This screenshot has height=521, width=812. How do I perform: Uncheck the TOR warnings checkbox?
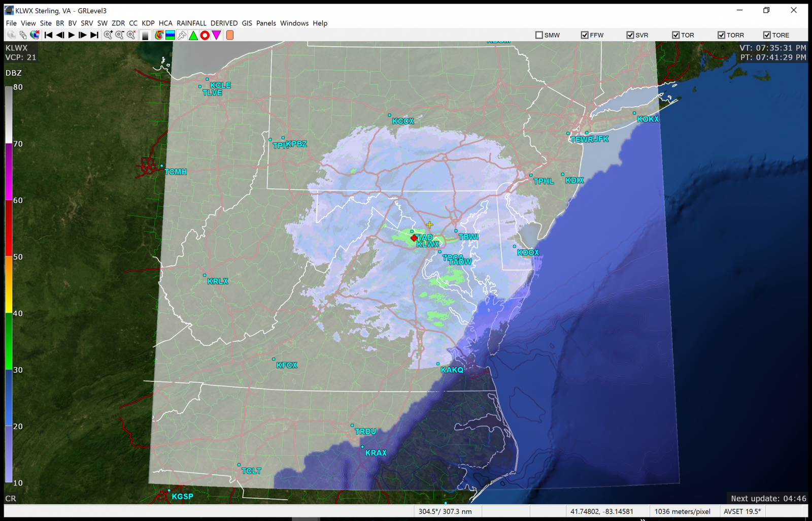pyautogui.click(x=676, y=35)
